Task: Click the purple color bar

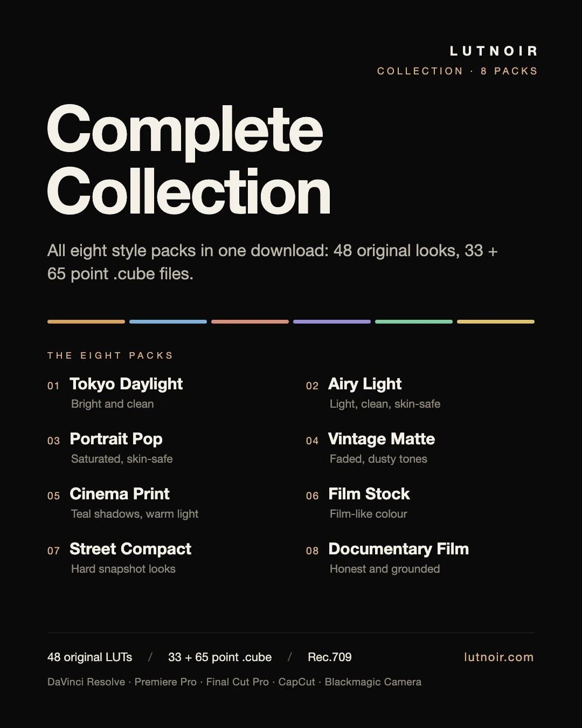Action: point(332,321)
